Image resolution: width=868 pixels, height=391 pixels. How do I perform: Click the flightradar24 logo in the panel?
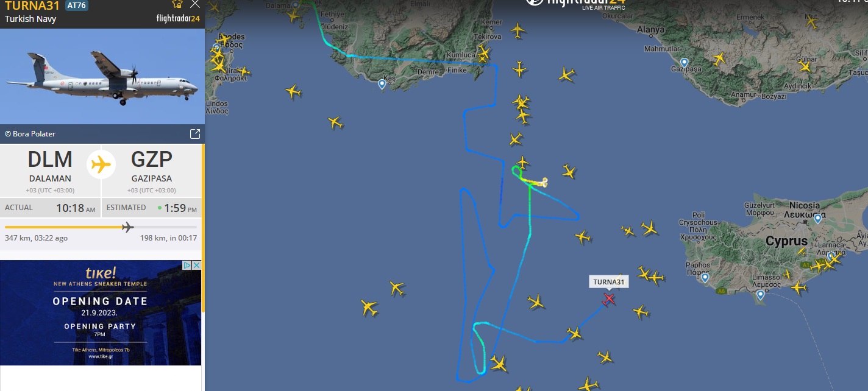coord(178,18)
